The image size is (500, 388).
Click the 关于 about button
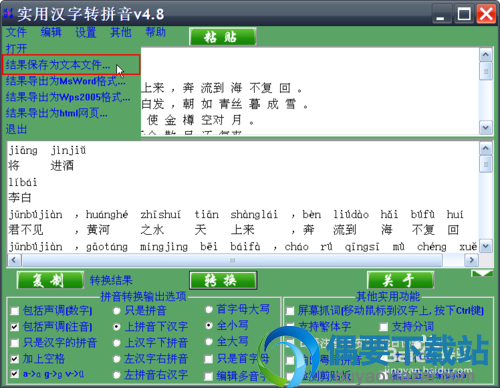(x=401, y=280)
